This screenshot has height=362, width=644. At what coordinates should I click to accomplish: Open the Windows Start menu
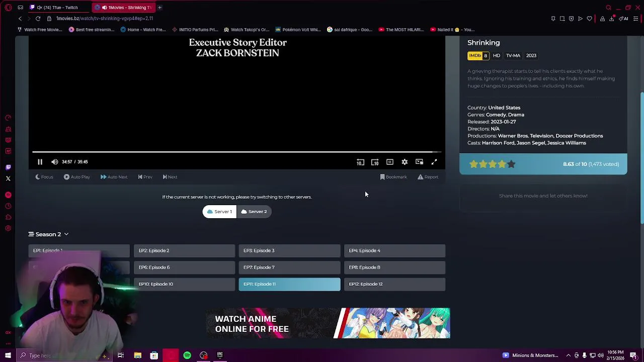coord(8,355)
